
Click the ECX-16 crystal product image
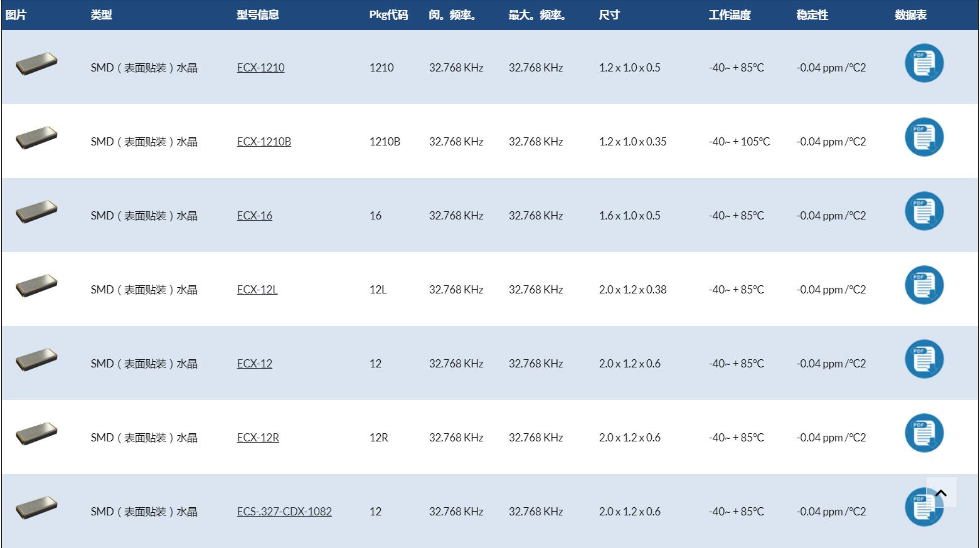[36, 212]
